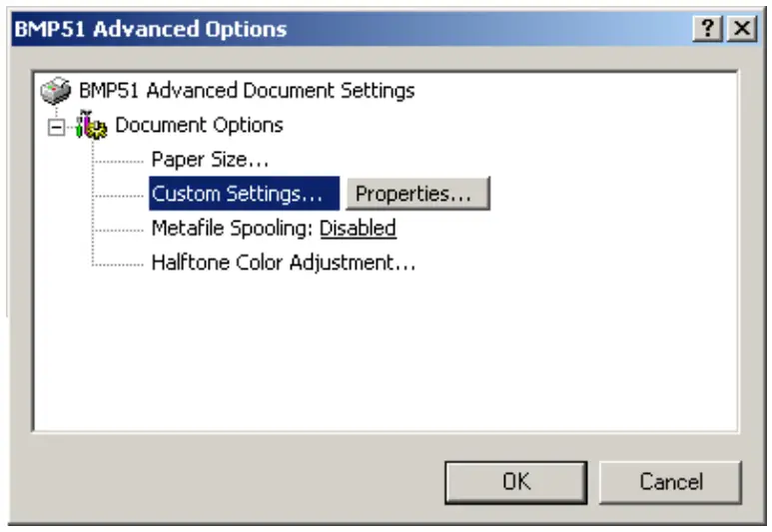Click the Metafile Spooling label

point(233,229)
